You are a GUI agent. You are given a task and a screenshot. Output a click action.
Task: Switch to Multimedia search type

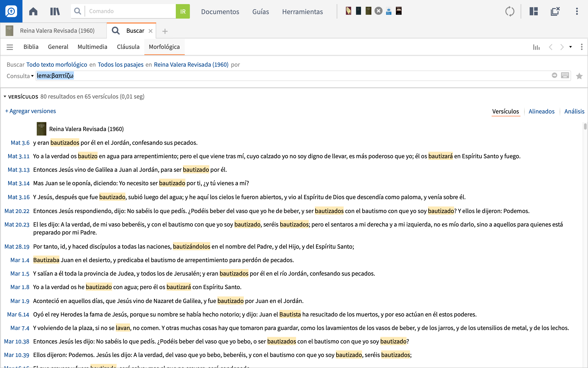tap(92, 47)
